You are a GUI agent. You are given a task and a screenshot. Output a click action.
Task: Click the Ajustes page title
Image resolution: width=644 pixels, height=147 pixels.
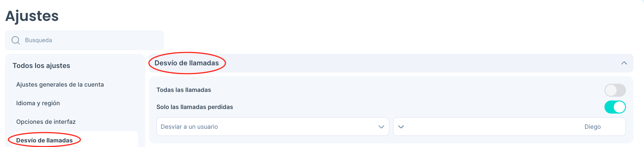(32, 16)
